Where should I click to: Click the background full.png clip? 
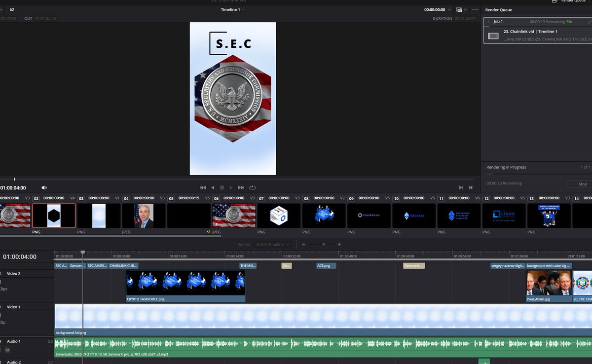(323, 320)
